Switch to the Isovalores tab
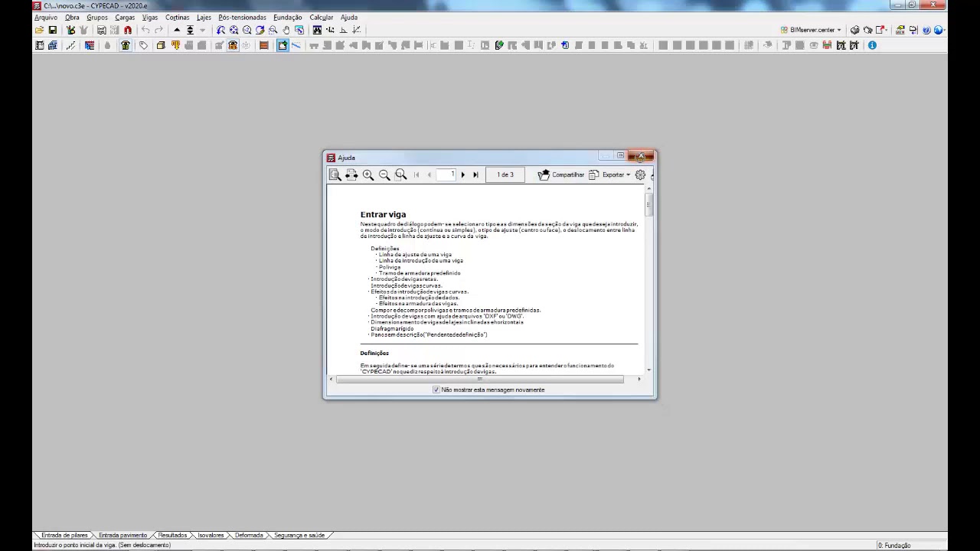Viewport: 980px width, 551px height. pos(211,535)
